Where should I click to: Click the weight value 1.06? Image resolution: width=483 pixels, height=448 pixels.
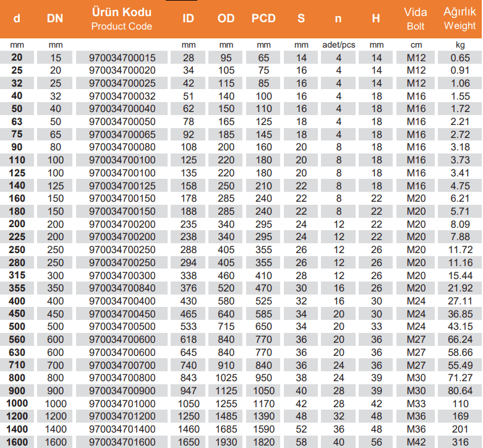460,83
